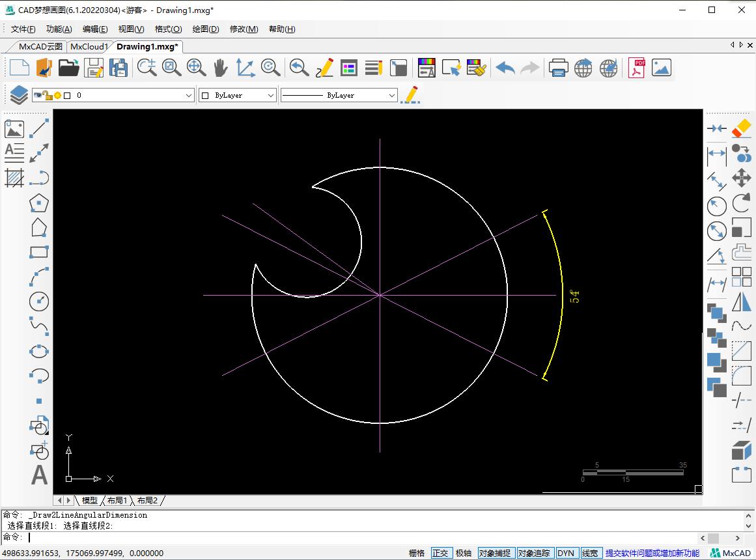Select the Polygon drawing tool
This screenshot has height=560, width=756.
pyautogui.click(x=39, y=203)
